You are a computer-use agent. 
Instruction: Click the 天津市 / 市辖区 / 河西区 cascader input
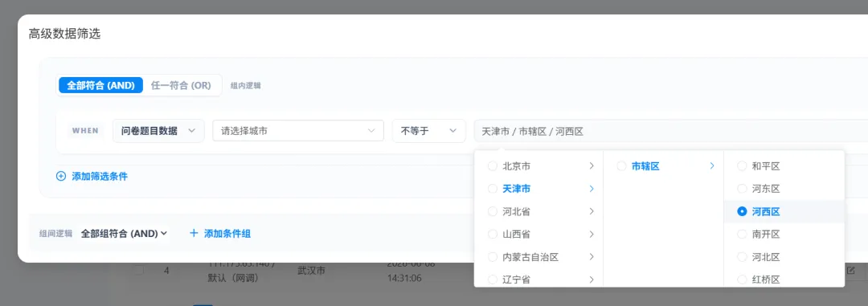click(x=670, y=131)
